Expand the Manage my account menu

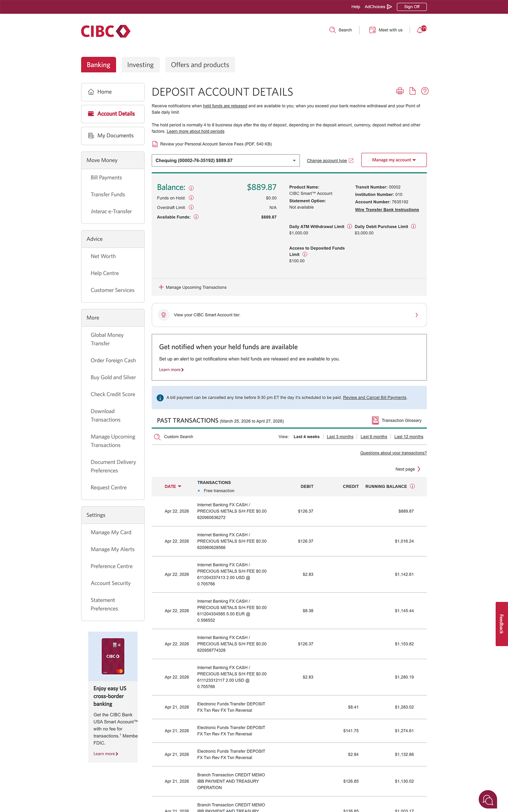click(394, 160)
